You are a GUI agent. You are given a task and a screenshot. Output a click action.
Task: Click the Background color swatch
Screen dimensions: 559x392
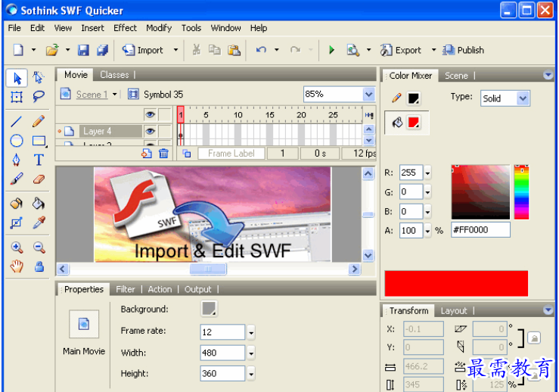209,309
